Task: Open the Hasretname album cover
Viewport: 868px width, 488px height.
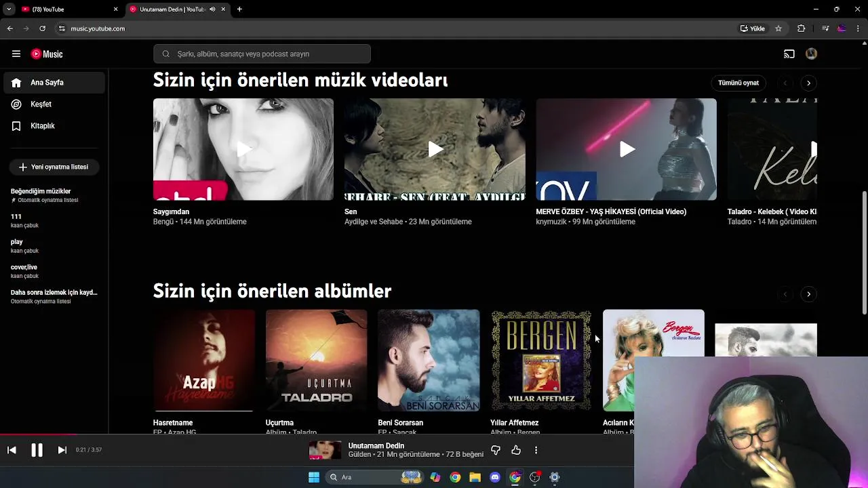Action: click(x=204, y=361)
